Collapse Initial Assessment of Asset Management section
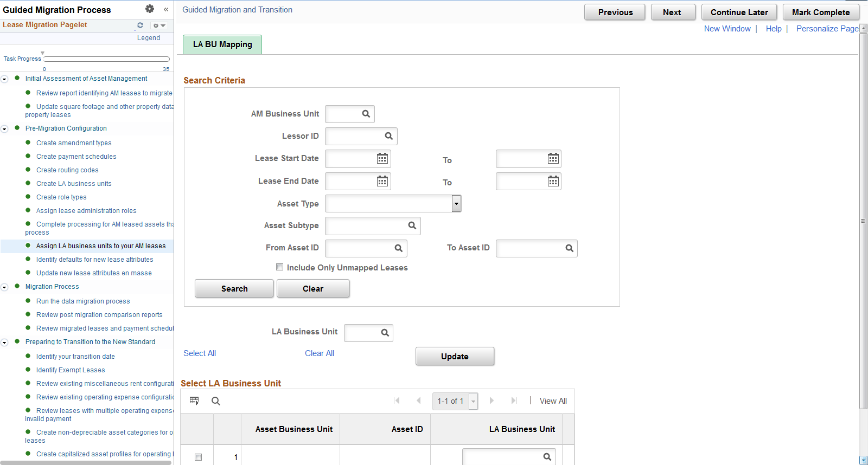Image resolution: width=868 pixels, height=465 pixels. [x=4, y=79]
